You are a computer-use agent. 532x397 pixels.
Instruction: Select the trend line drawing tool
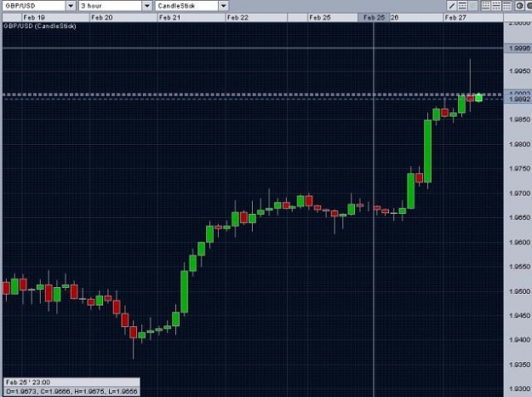coord(452,6)
